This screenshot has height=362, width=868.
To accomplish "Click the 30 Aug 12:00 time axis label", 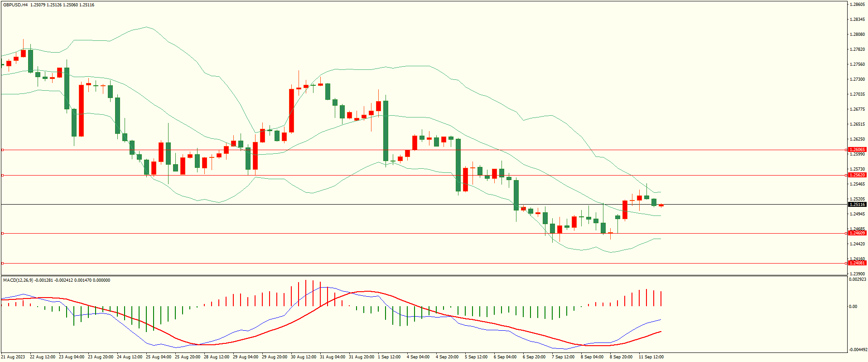I will point(304,357).
